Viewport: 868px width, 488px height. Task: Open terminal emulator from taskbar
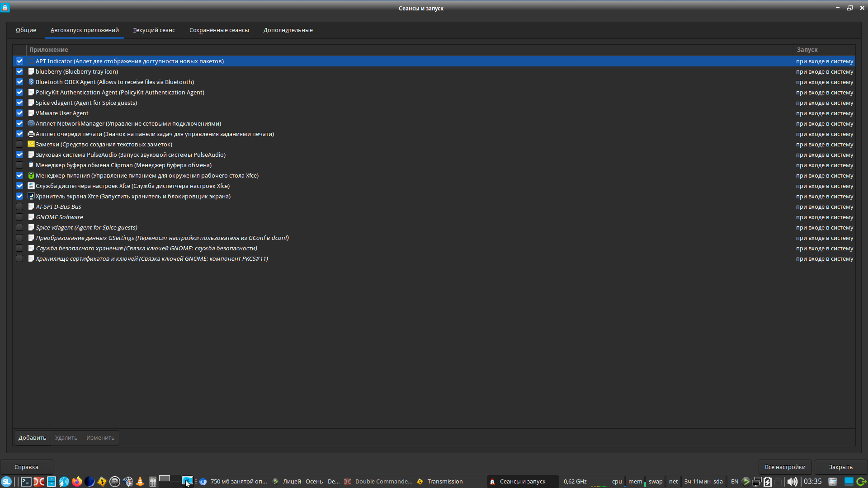click(26, 482)
